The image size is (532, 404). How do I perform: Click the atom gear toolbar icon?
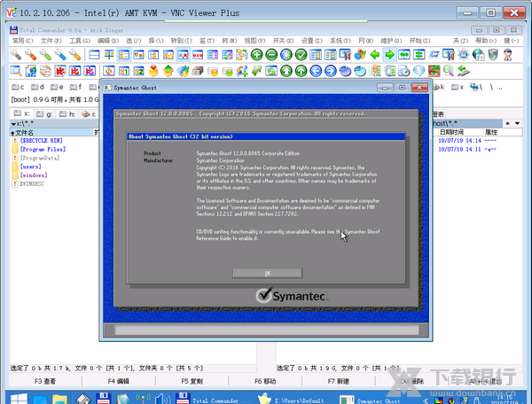(464, 55)
